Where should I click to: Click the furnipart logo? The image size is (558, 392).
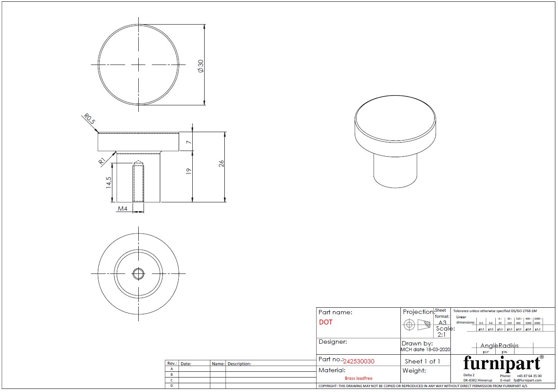tap(502, 363)
